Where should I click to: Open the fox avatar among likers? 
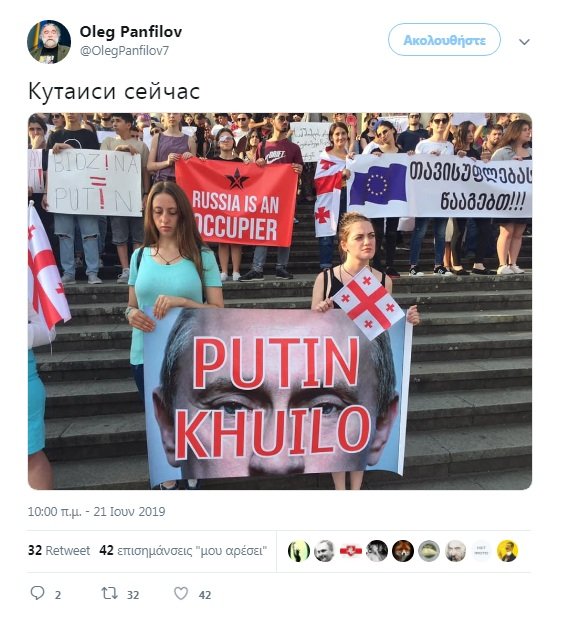403,551
